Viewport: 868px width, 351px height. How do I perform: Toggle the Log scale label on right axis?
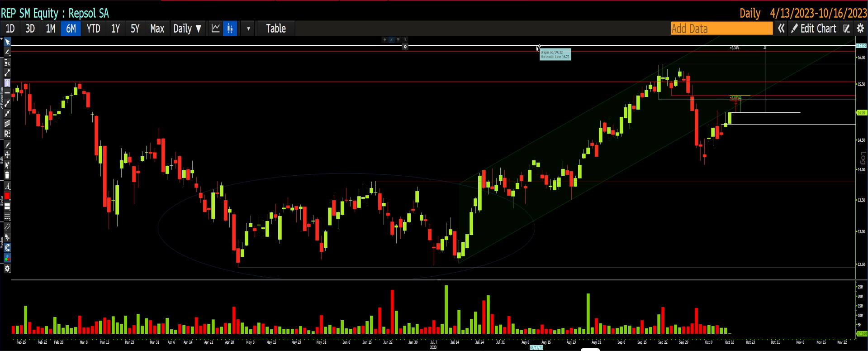click(863, 159)
